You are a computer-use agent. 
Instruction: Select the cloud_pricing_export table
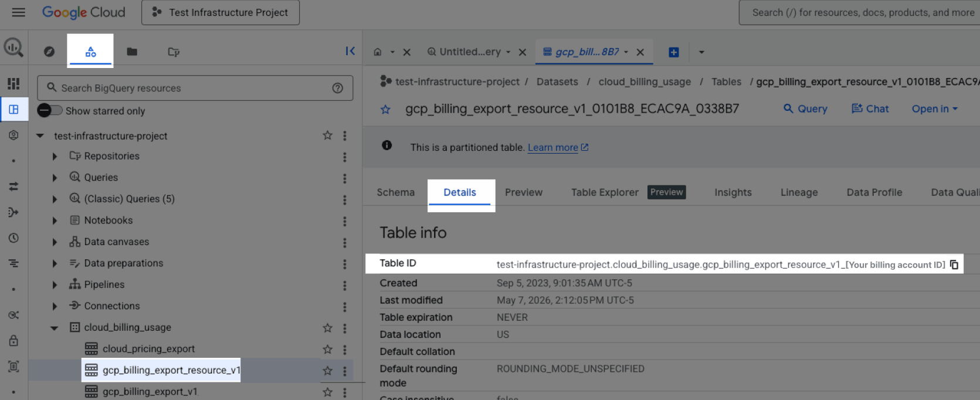148,348
